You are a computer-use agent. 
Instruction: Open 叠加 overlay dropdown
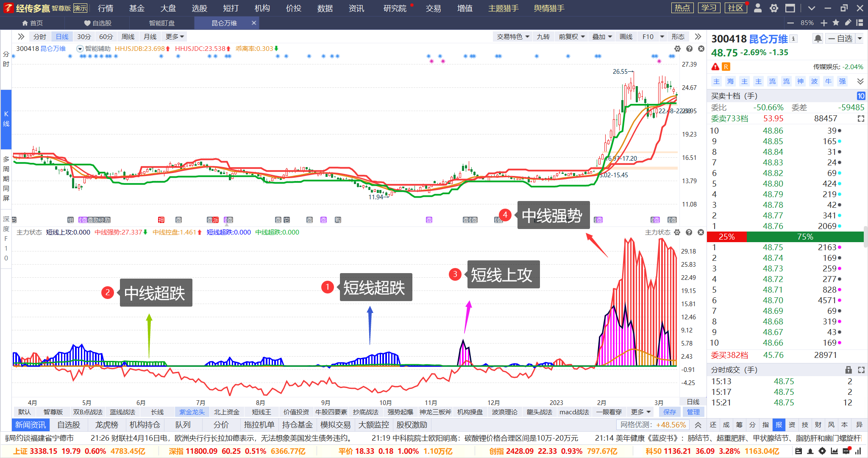pyautogui.click(x=602, y=37)
